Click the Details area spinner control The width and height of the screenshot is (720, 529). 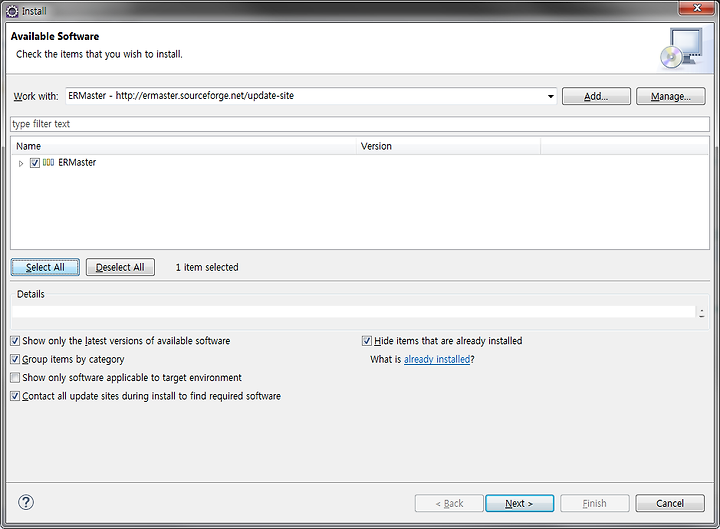tap(702, 312)
